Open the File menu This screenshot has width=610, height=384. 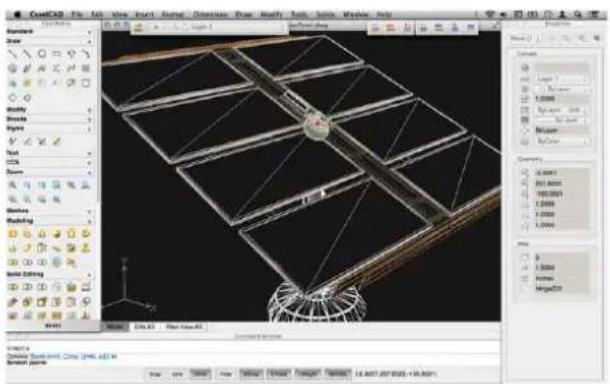pyautogui.click(x=77, y=14)
